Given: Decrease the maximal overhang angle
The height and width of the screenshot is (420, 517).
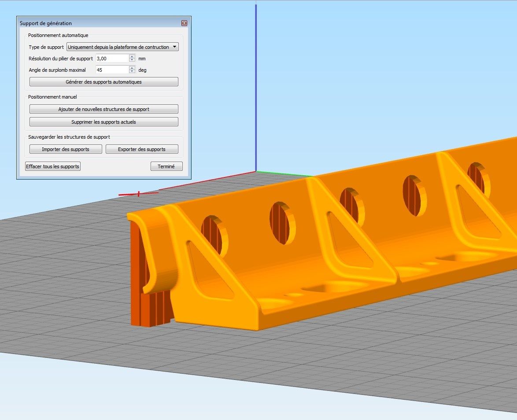Looking at the screenshot, I should click(132, 72).
